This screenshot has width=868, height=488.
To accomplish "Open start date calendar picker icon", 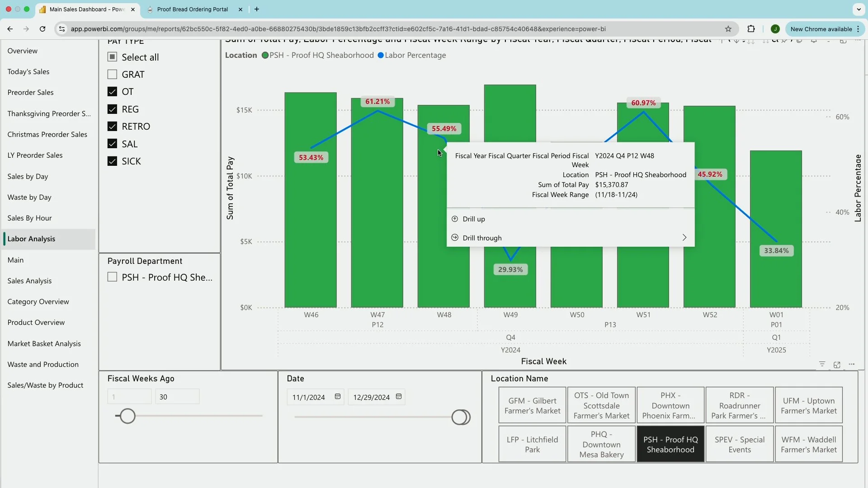I will pos(337,397).
